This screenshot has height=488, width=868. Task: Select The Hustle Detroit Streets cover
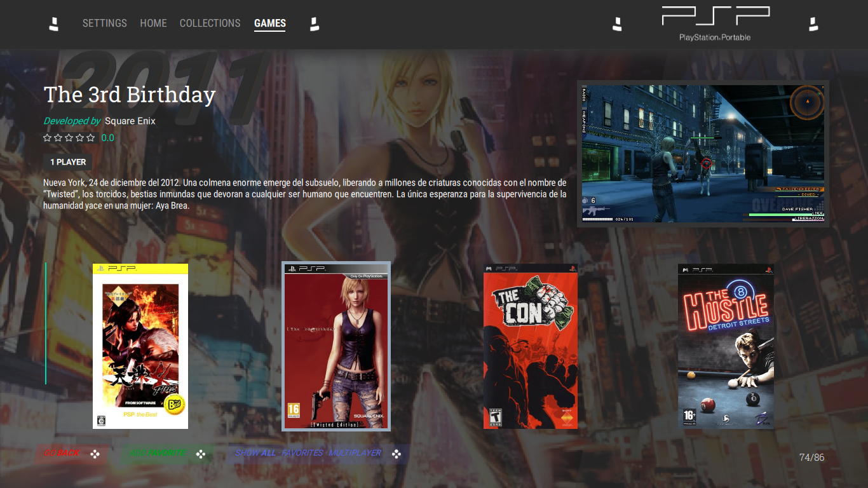pos(726,346)
